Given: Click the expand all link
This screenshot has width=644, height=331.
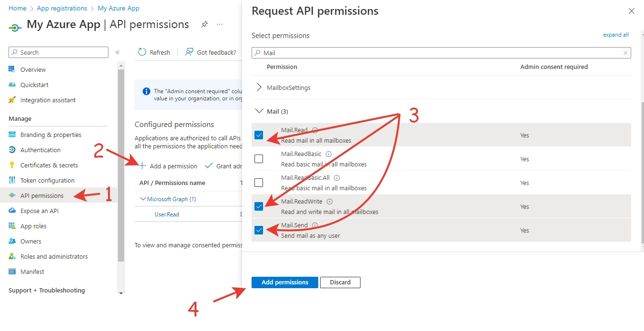Looking at the screenshot, I should coord(616,35).
